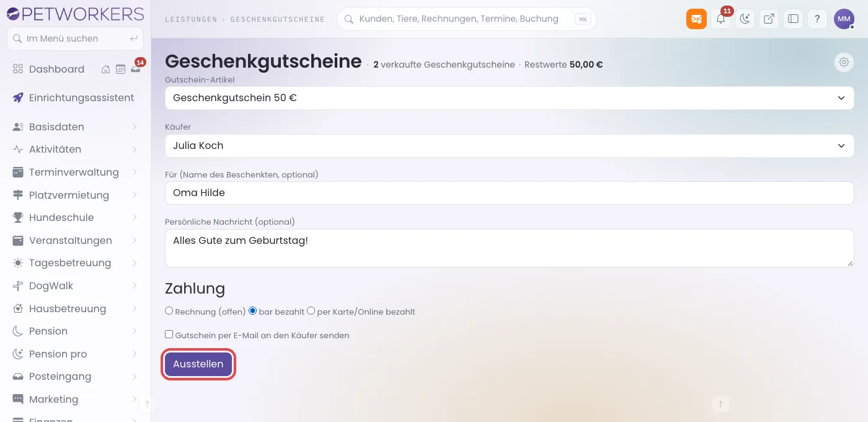Click the Petworkers logo

tap(75, 13)
